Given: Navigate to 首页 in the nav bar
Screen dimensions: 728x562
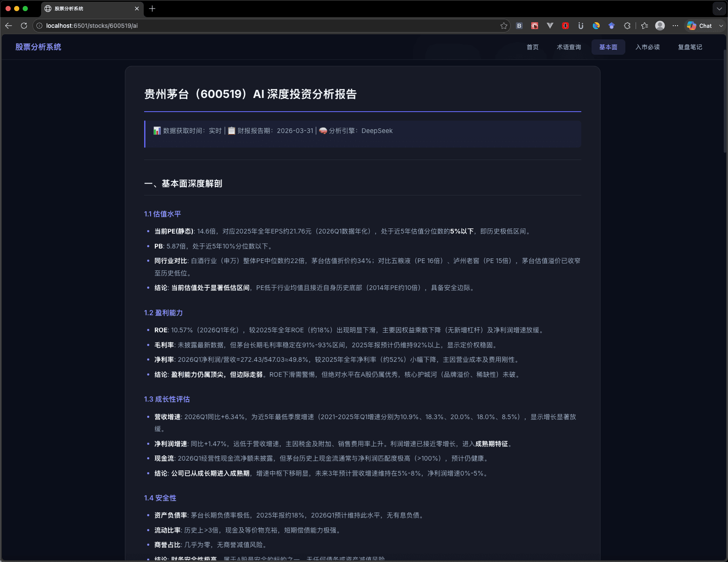Looking at the screenshot, I should 533,47.
